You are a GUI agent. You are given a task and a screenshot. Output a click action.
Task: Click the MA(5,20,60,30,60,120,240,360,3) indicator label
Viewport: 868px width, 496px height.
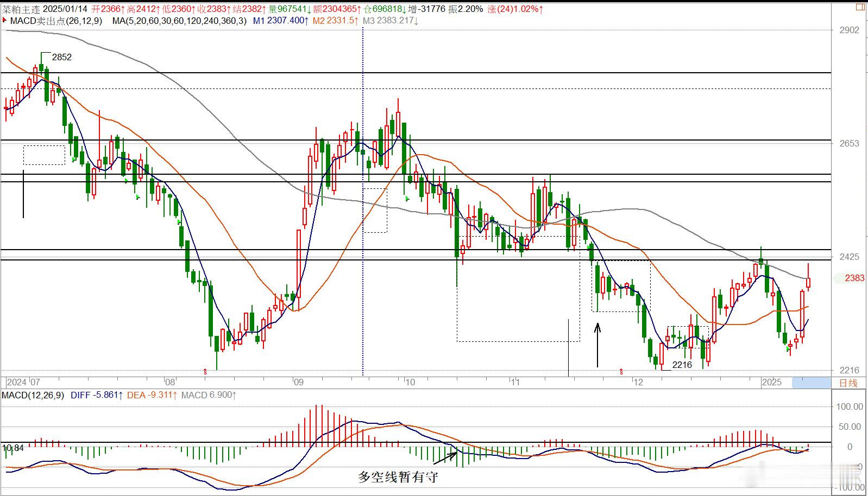[x=179, y=21]
